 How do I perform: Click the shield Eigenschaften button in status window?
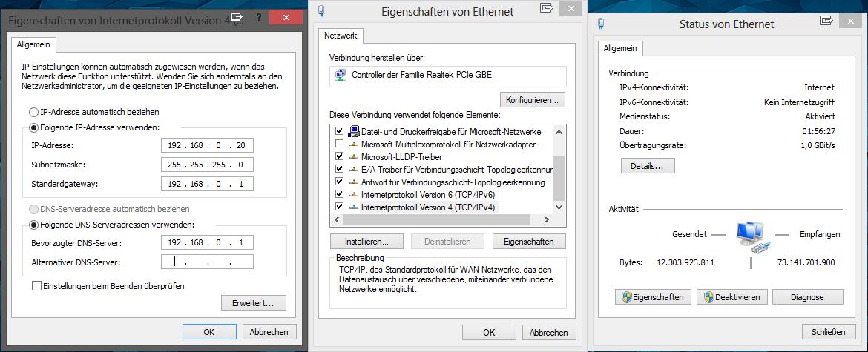[653, 296]
